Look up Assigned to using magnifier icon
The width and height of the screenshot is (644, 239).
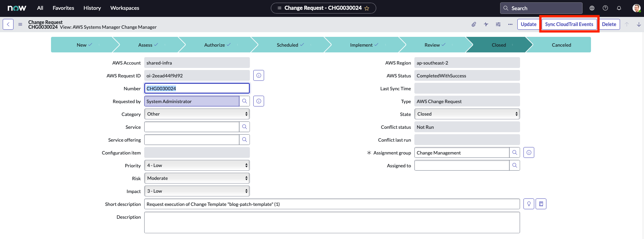(515, 165)
